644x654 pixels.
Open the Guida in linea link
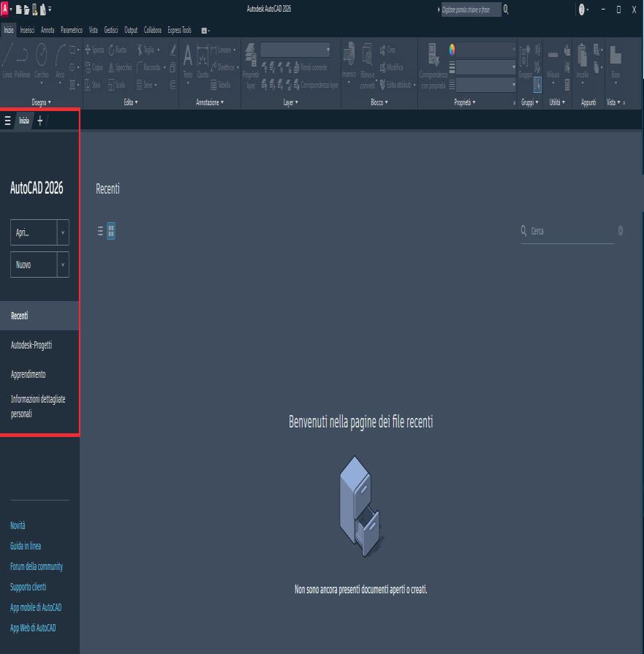coord(26,546)
